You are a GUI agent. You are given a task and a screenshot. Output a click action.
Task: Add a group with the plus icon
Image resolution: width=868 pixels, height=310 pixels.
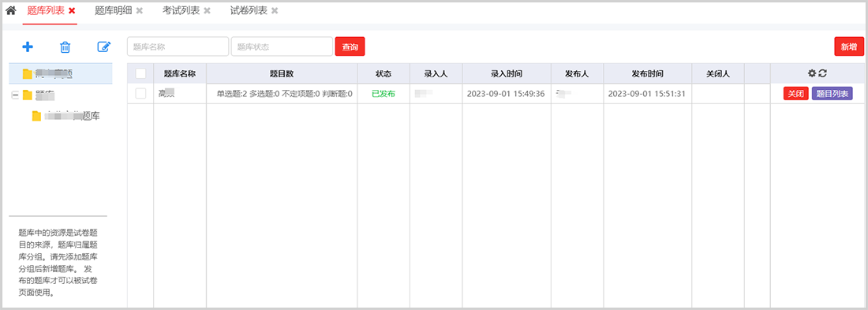(28, 47)
